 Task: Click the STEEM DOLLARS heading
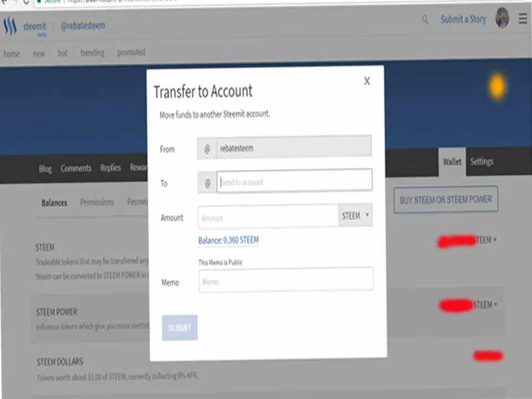(x=60, y=362)
